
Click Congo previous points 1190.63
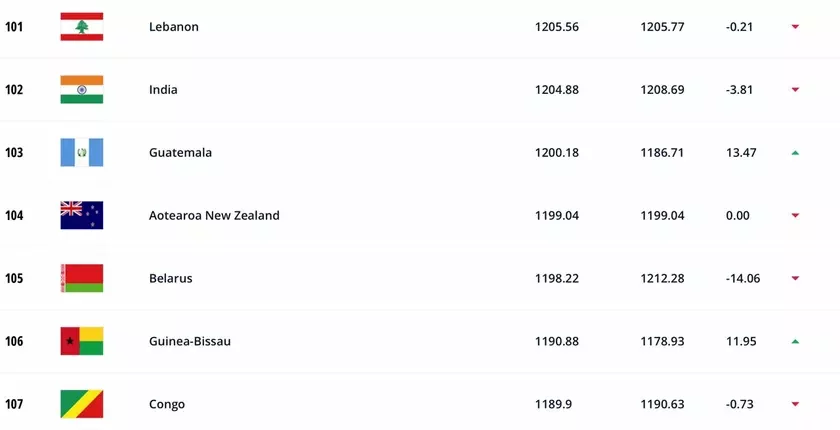[662, 404]
